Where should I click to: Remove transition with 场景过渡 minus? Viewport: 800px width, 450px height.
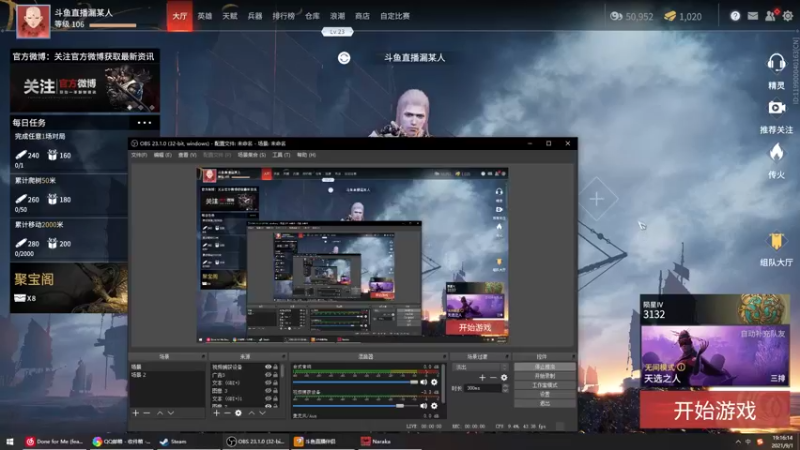493,378
